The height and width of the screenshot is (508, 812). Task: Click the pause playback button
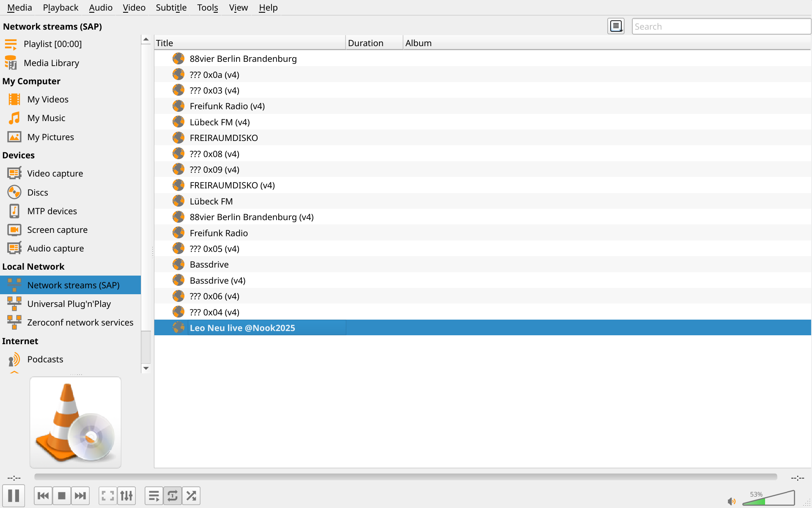(14, 495)
